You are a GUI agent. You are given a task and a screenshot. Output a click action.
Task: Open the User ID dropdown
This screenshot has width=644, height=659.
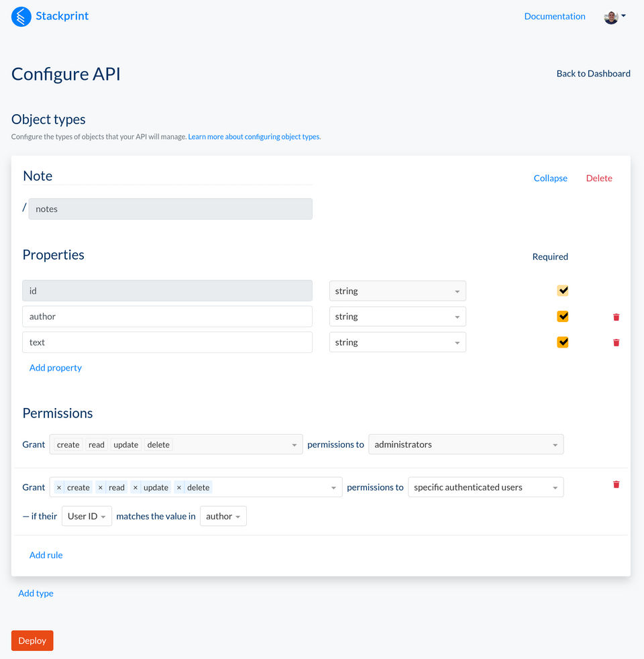click(87, 516)
